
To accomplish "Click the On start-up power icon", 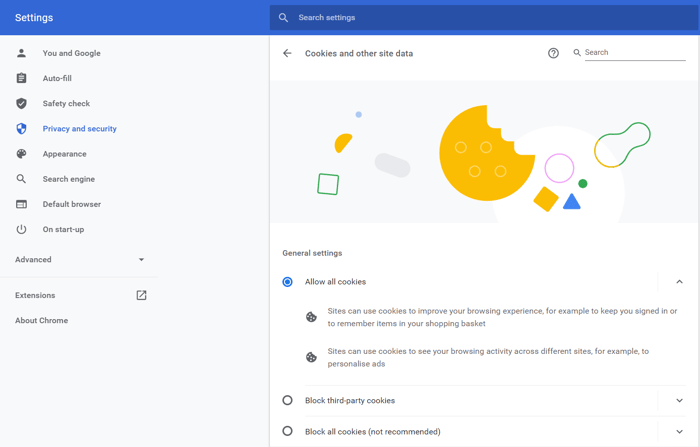I will point(21,230).
